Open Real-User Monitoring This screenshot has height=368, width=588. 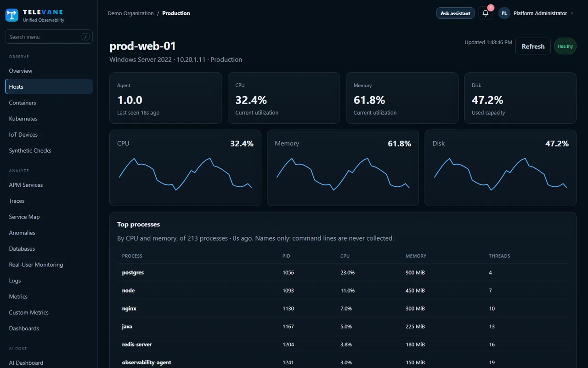click(49, 264)
